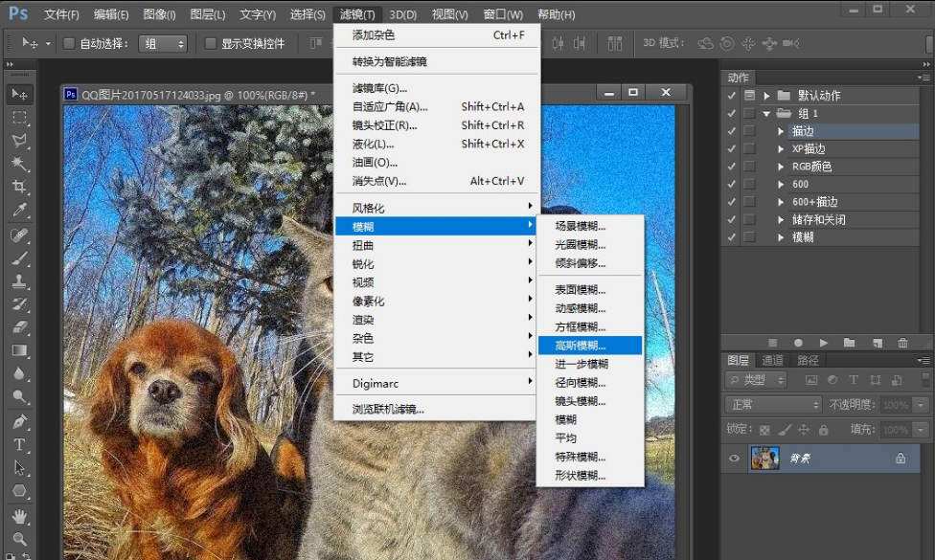
Task: Select the Clone Stamp tool
Action: click(x=19, y=281)
